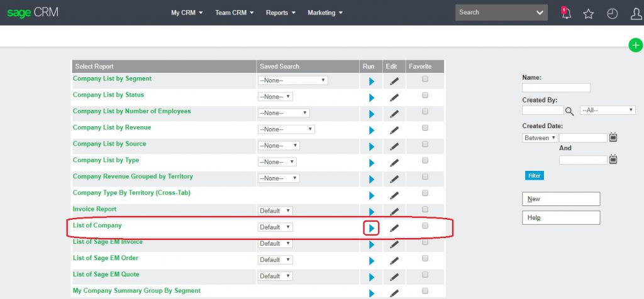Open Saved Search dropdown for List of Sage EM Invoice
The image size is (644, 299).
(275, 243)
